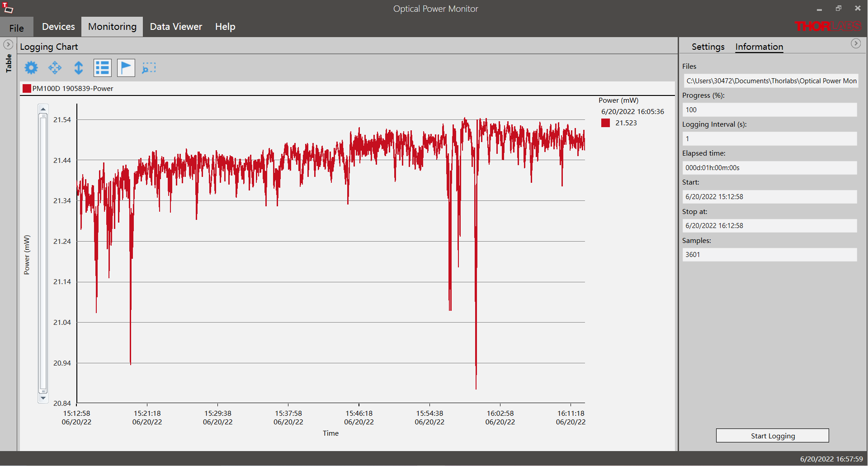Click the Y-axis scrollbar up arrow
The image size is (868, 466).
(43, 109)
